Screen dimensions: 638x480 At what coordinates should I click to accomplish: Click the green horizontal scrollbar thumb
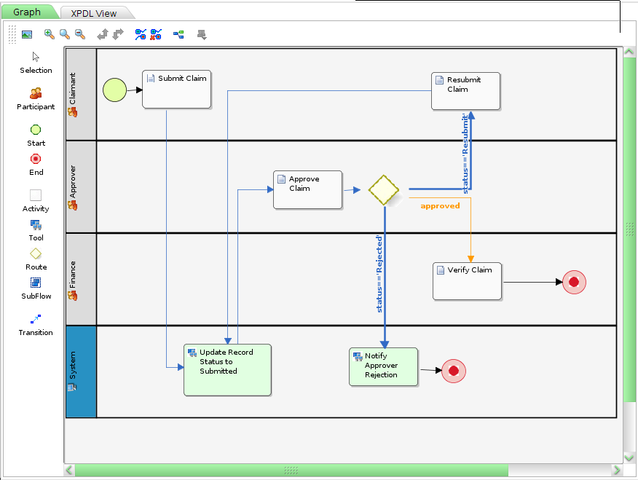(x=292, y=470)
